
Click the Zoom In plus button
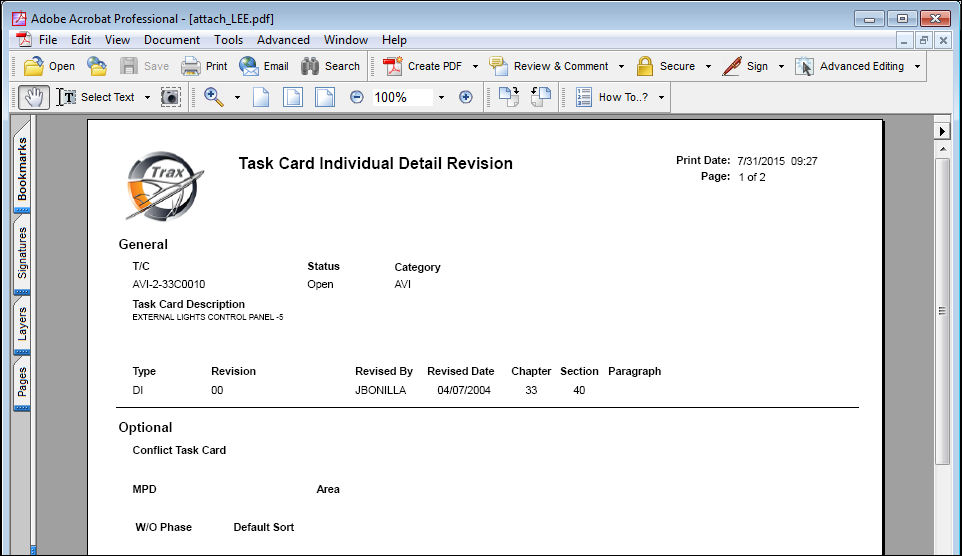click(466, 97)
